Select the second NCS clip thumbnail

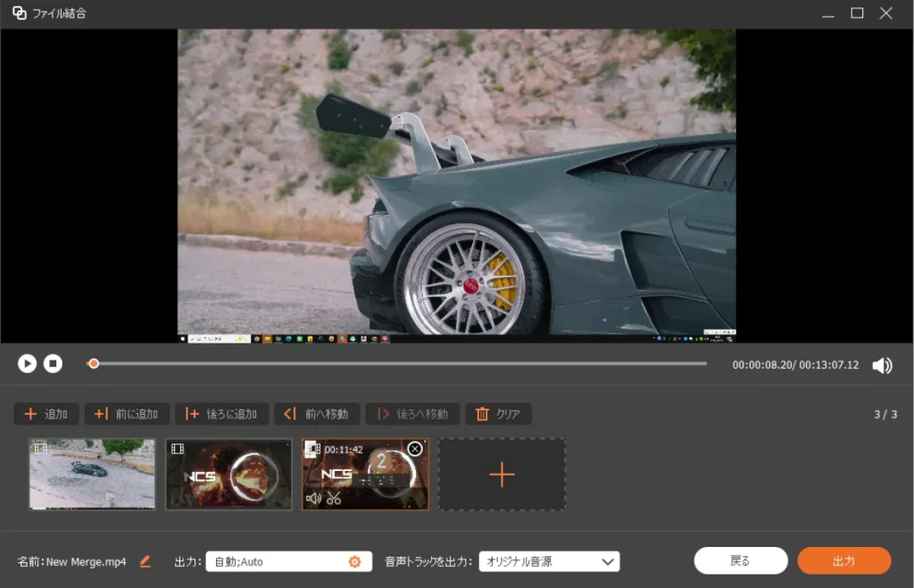coord(228,474)
